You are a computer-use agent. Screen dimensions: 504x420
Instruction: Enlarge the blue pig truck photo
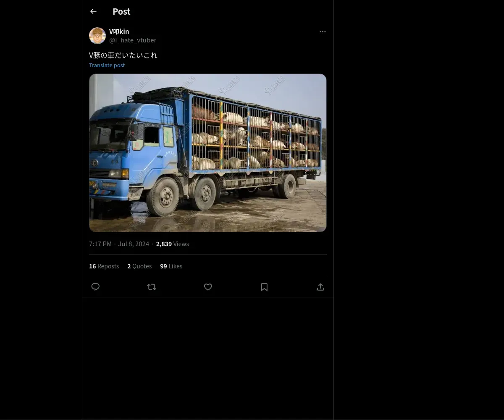pyautogui.click(x=207, y=153)
